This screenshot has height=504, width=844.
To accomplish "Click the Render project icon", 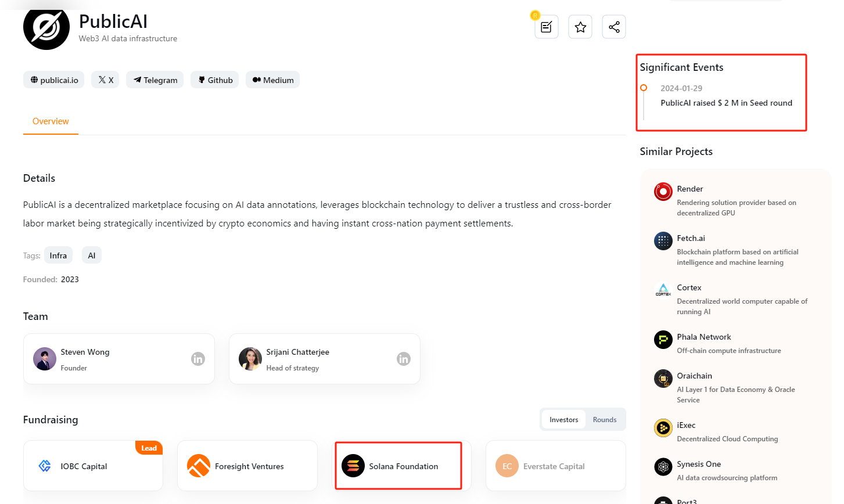I will pos(663,192).
